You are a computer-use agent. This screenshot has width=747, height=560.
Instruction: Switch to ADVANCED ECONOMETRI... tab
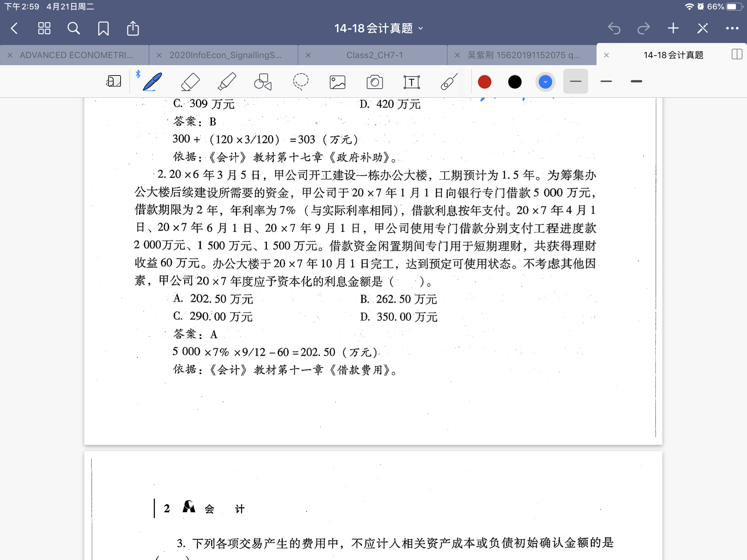click(76, 55)
